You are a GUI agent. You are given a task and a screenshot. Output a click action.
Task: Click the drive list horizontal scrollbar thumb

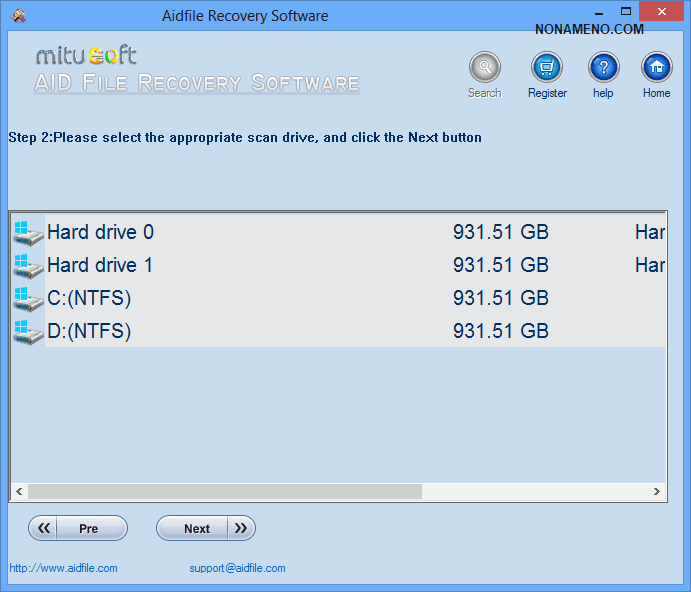pyautogui.click(x=225, y=492)
